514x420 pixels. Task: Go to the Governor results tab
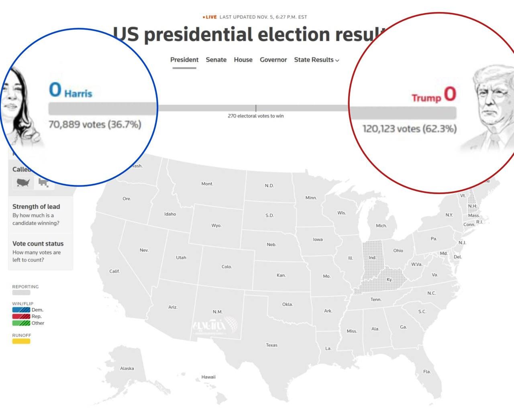click(273, 60)
